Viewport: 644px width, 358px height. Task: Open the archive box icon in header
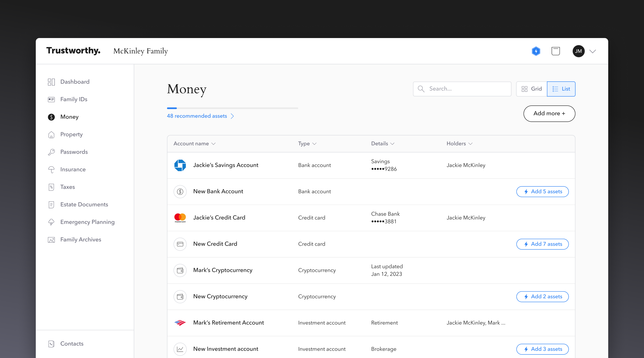coord(555,51)
